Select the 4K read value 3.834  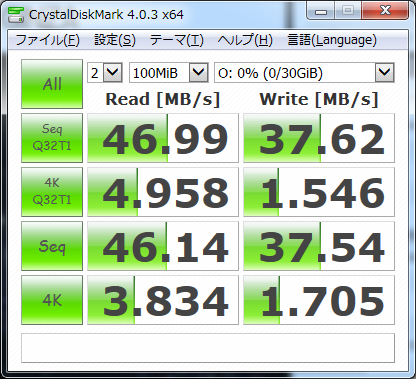[163, 300]
